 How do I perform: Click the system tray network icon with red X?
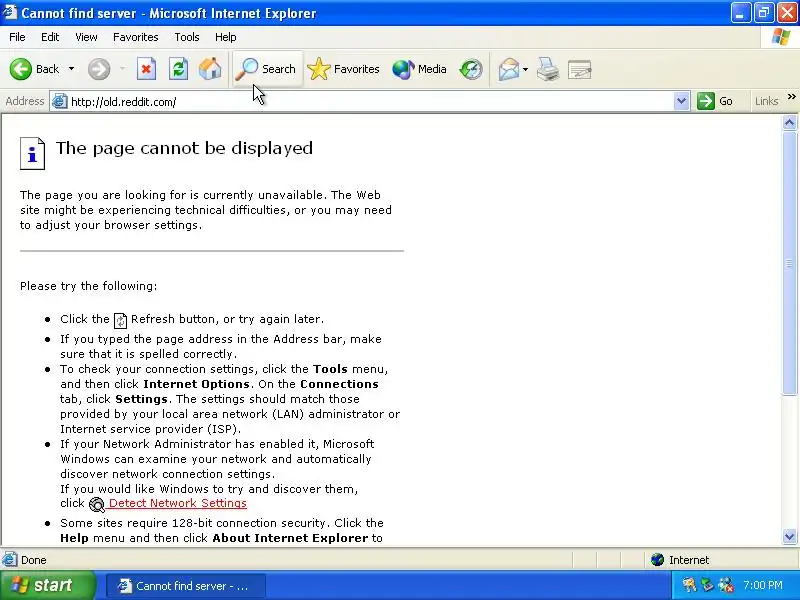tap(726, 585)
